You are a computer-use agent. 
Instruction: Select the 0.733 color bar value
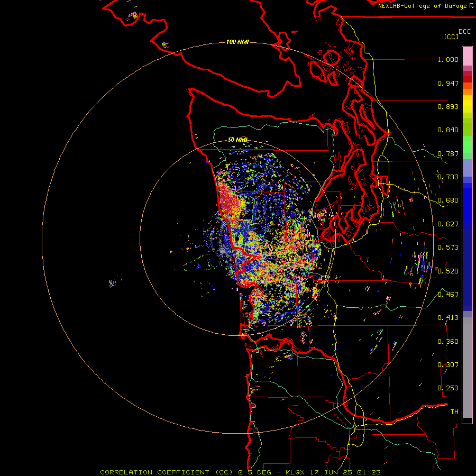coord(448,177)
